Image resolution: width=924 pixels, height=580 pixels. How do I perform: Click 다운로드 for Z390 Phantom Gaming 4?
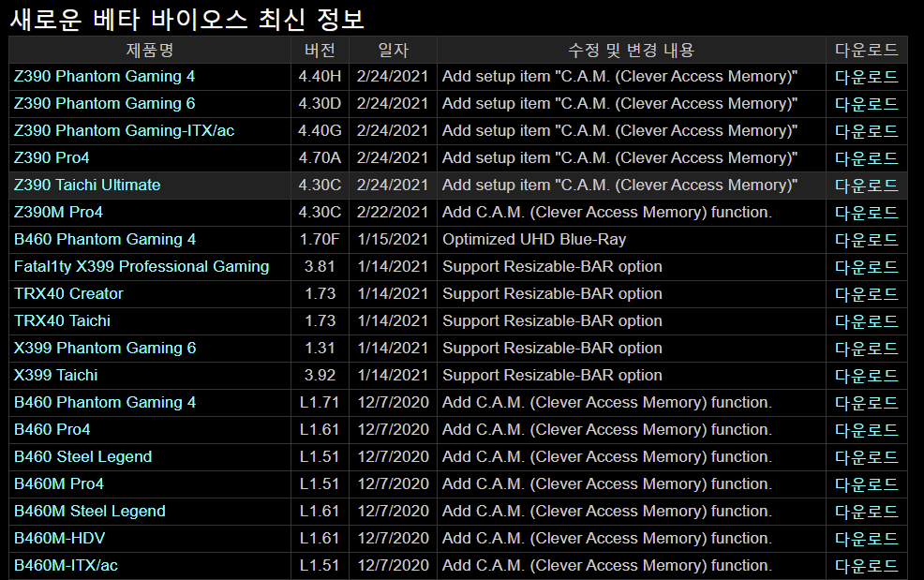coord(866,77)
